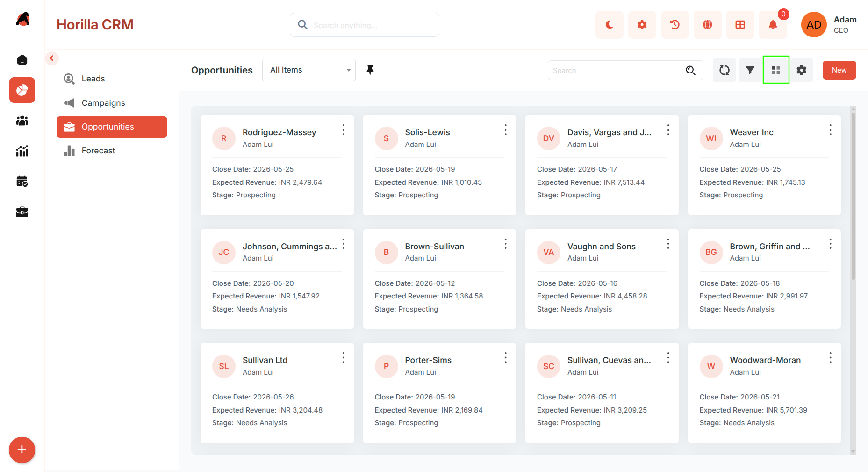Open notifications bell
868x472 pixels.
pyautogui.click(x=773, y=25)
